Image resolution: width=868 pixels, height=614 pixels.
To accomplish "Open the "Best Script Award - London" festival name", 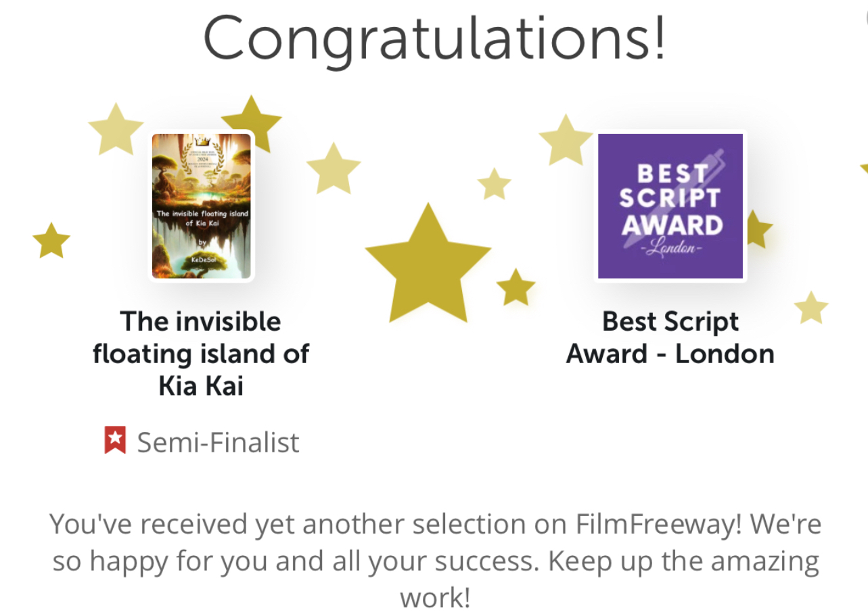I will (x=670, y=337).
